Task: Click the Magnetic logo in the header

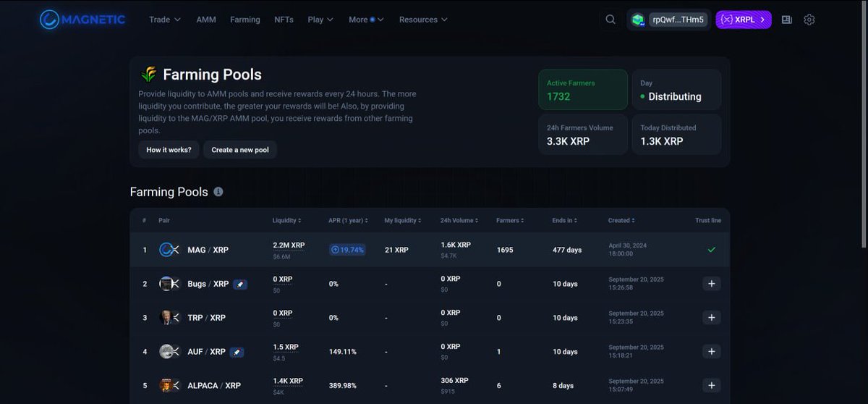Action: click(82, 20)
